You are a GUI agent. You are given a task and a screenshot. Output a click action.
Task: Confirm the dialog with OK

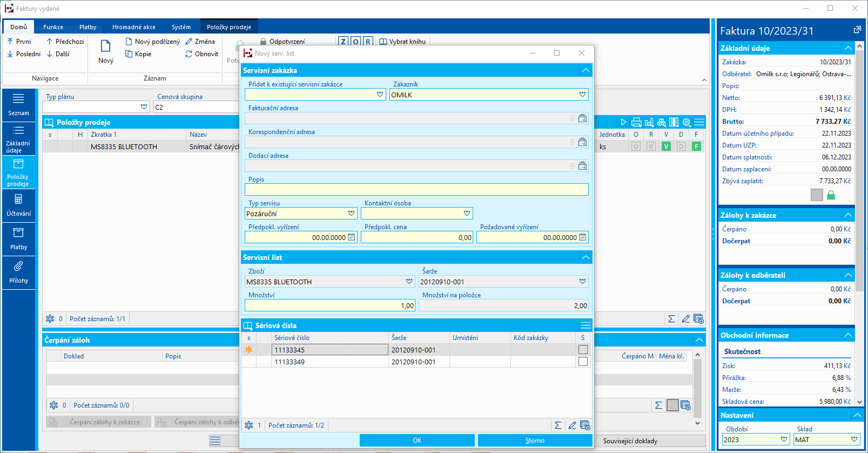pyautogui.click(x=417, y=441)
